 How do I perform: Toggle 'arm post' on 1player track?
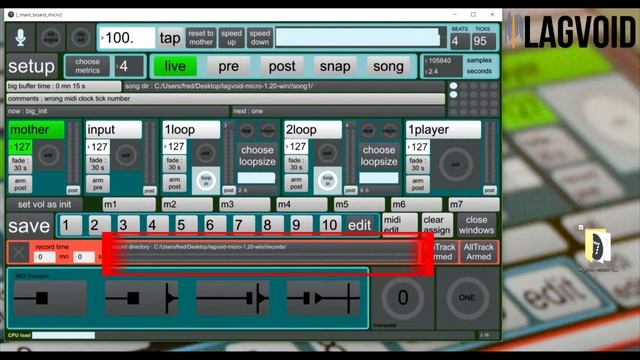click(x=418, y=184)
